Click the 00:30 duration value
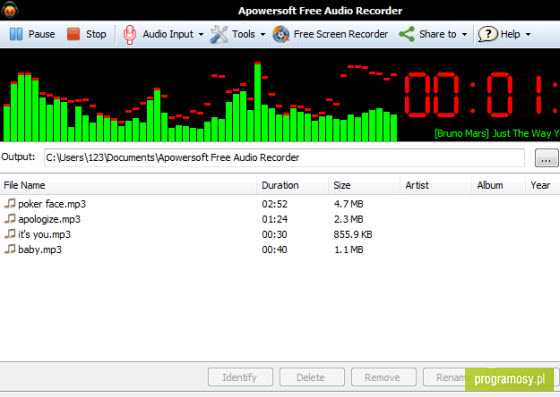 pos(275,235)
